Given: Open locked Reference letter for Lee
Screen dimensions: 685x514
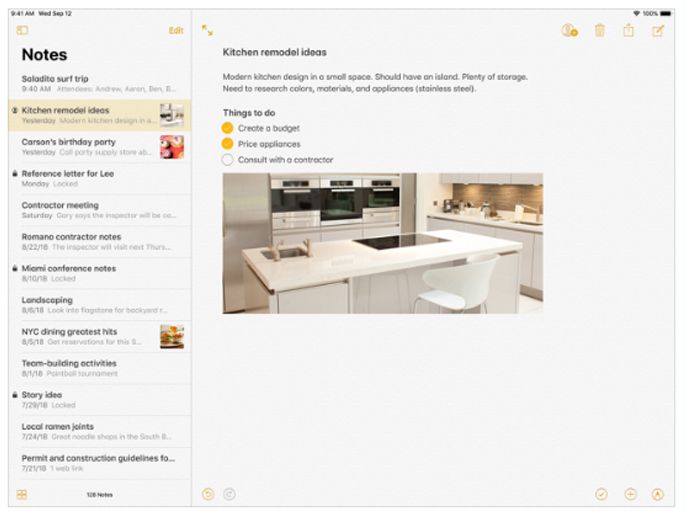Looking at the screenshot, I should pyautogui.click(x=100, y=179).
